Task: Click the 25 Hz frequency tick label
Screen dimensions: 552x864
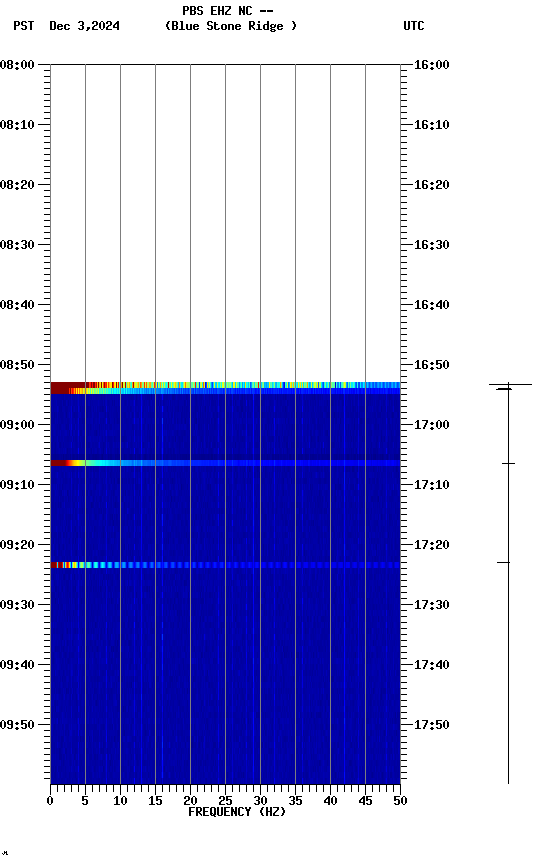Action: point(225,801)
